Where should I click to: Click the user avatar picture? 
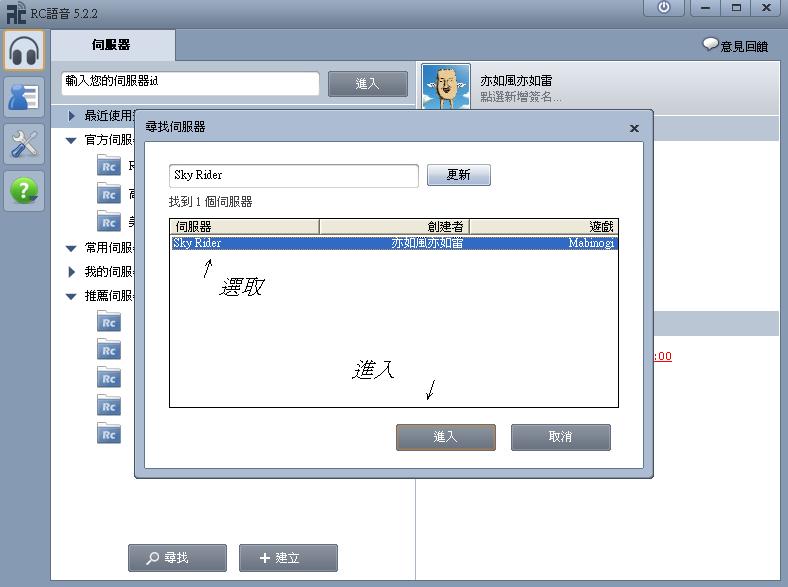pyautogui.click(x=446, y=86)
